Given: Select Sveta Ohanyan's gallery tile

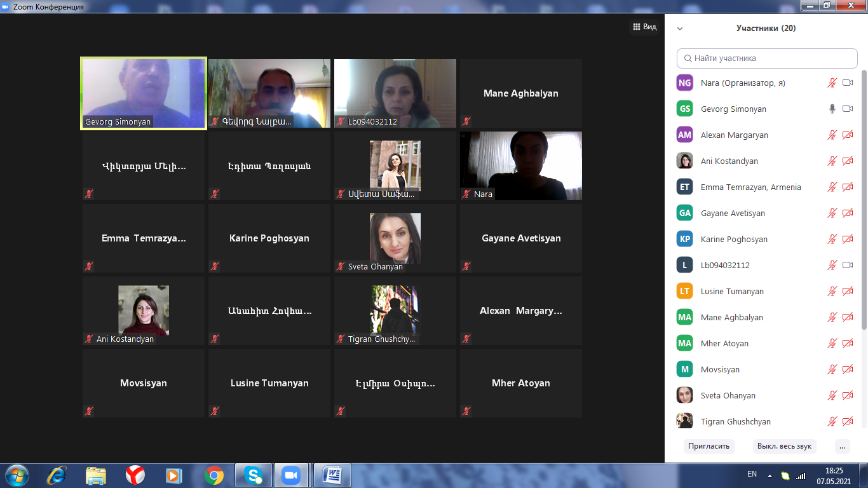Looking at the screenshot, I should point(395,238).
